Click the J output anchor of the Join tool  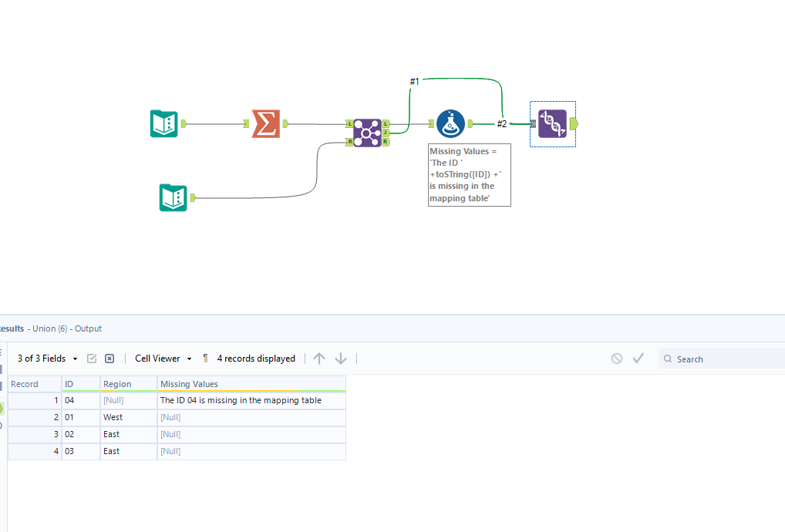point(386,133)
